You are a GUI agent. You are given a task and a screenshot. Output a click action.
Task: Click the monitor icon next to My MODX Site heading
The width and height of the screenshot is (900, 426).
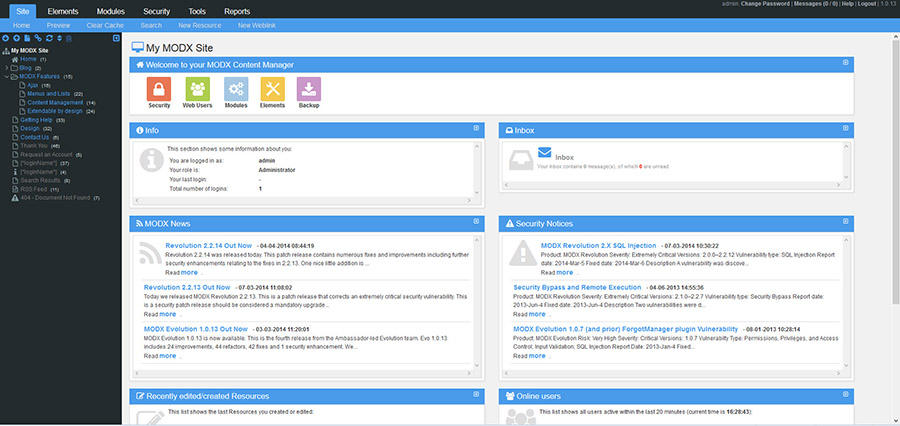click(137, 48)
